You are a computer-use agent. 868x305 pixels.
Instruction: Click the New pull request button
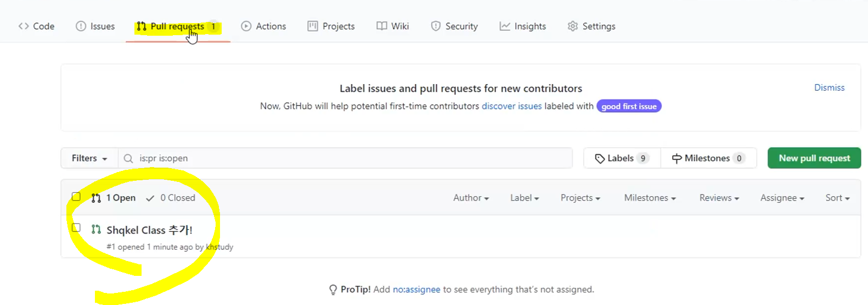814,158
